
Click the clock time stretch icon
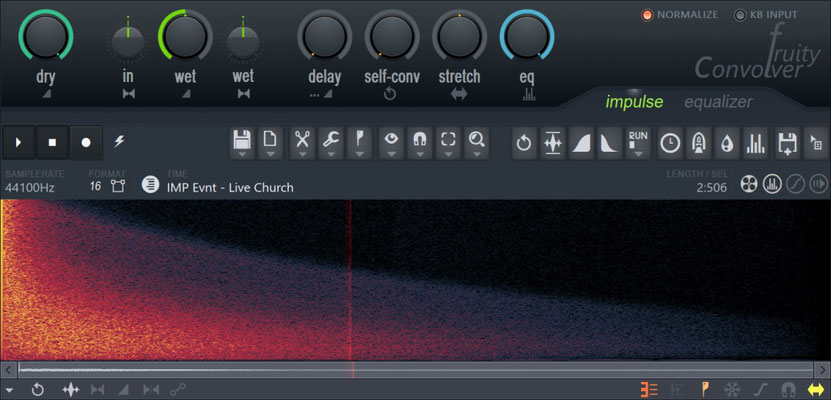[670, 143]
